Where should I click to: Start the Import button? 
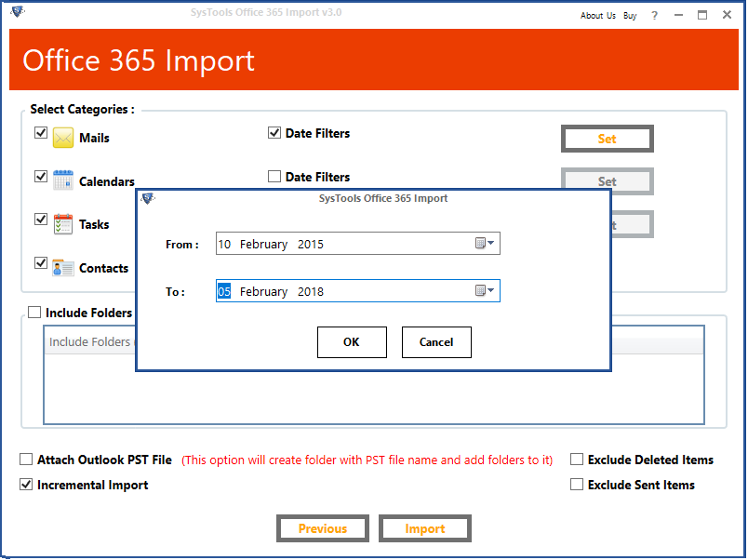pos(424,528)
